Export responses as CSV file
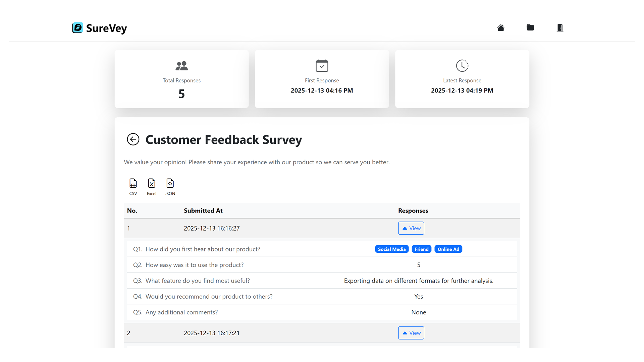 coord(133,186)
